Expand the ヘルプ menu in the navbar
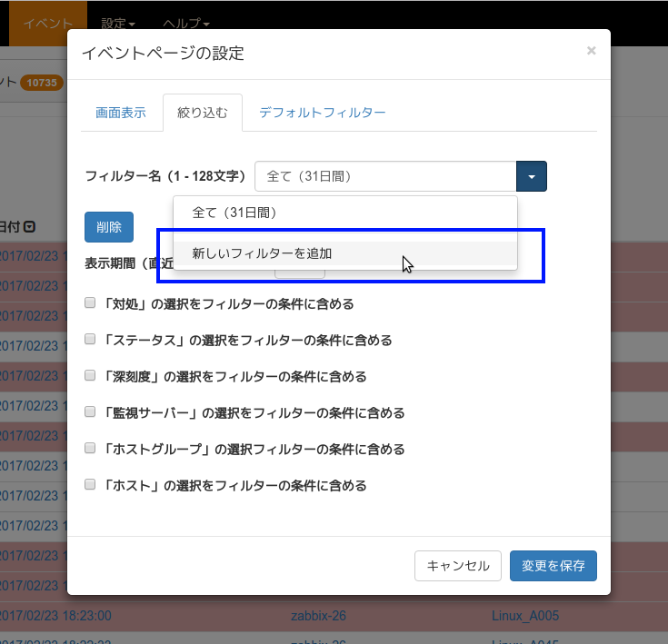 click(185, 23)
